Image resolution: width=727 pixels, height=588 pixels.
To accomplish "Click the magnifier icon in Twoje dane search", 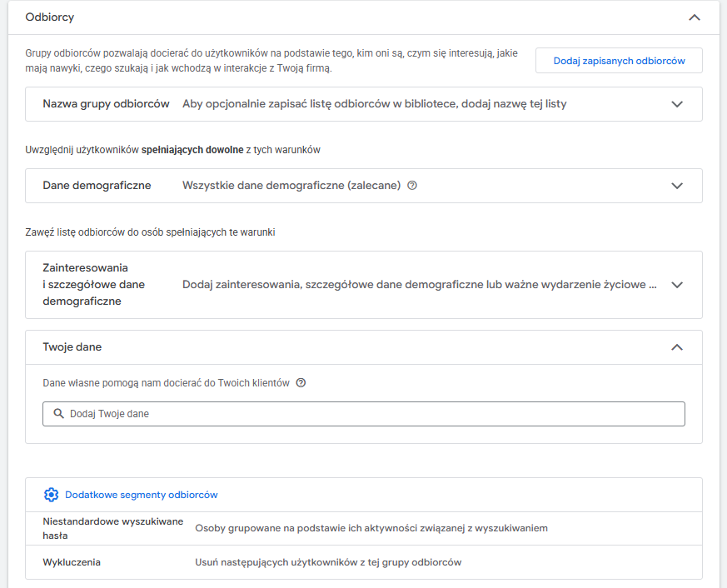I will tap(58, 414).
